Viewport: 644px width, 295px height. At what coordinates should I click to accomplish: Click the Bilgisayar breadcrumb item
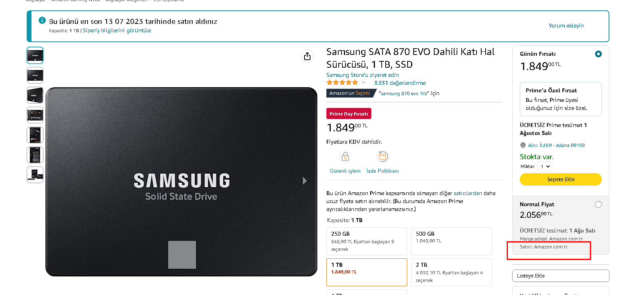point(35,1)
